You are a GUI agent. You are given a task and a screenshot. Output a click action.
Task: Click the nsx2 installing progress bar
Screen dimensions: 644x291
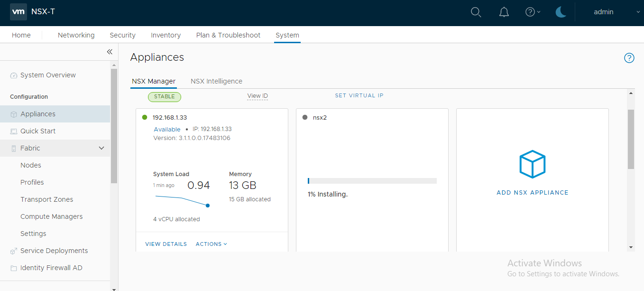372,181
